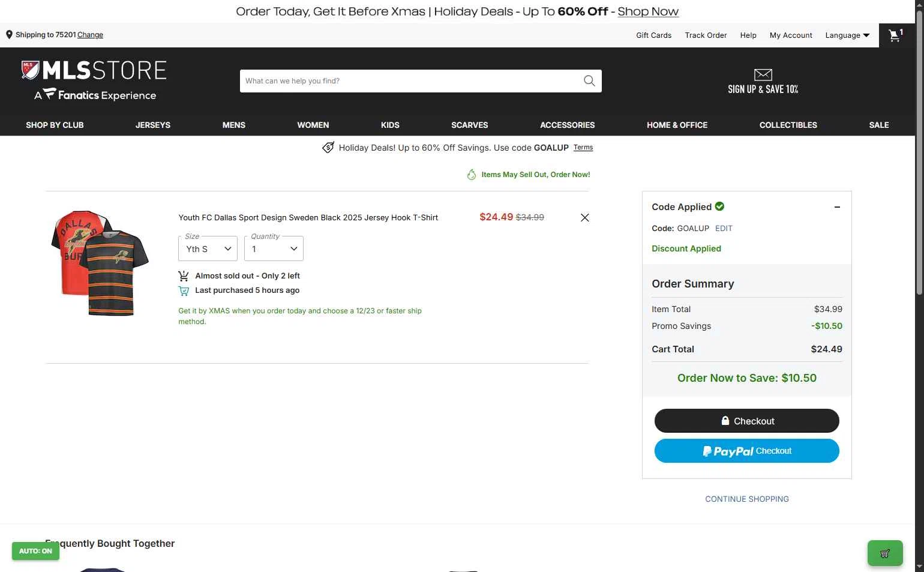Open the FC Dallas T-Shirt product title

coord(308,217)
